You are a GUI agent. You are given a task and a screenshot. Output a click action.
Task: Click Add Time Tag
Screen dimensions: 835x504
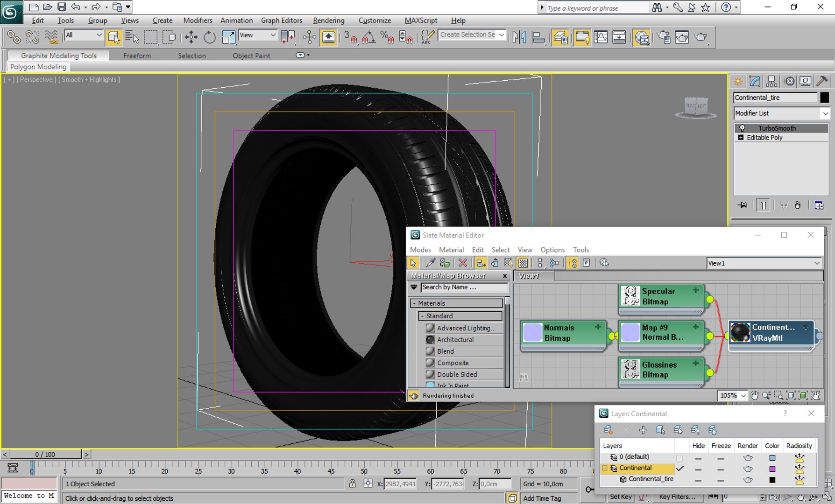pos(542,498)
